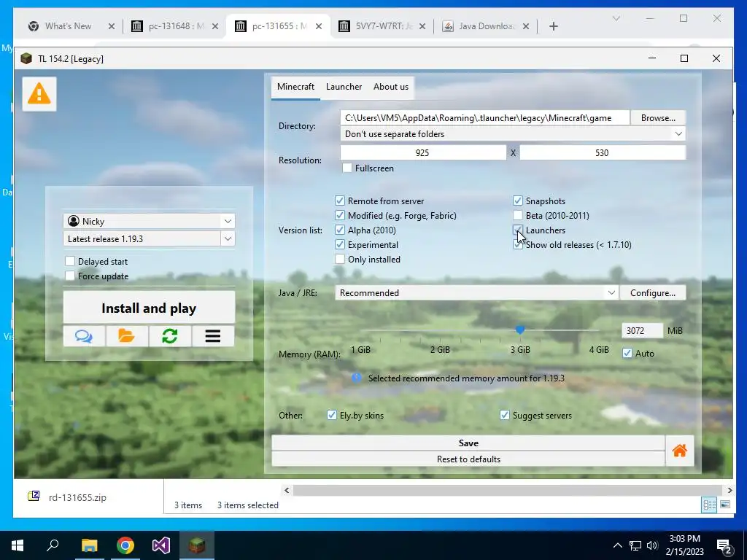747x560 pixels.
Task: Expand the Nicky account dropdown
Action: pyautogui.click(x=228, y=221)
